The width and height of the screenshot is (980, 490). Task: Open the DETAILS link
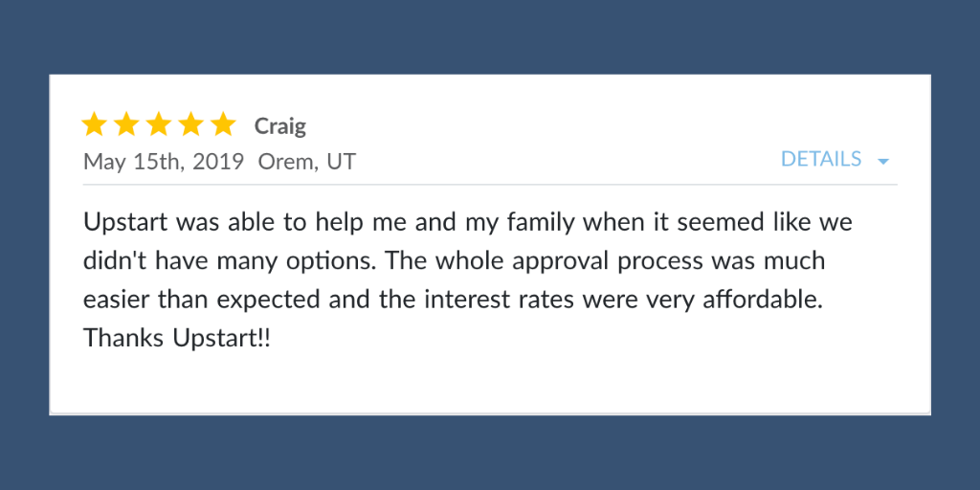click(820, 160)
